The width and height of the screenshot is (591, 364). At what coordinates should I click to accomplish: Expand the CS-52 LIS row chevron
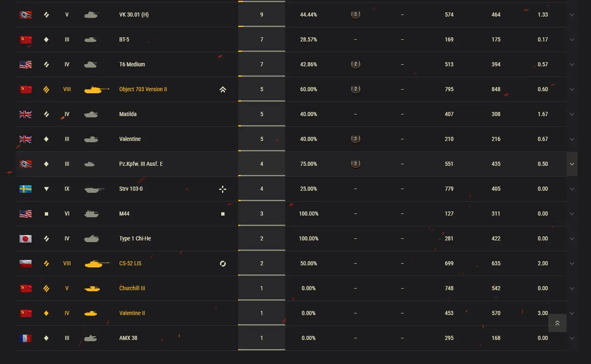[572, 264]
